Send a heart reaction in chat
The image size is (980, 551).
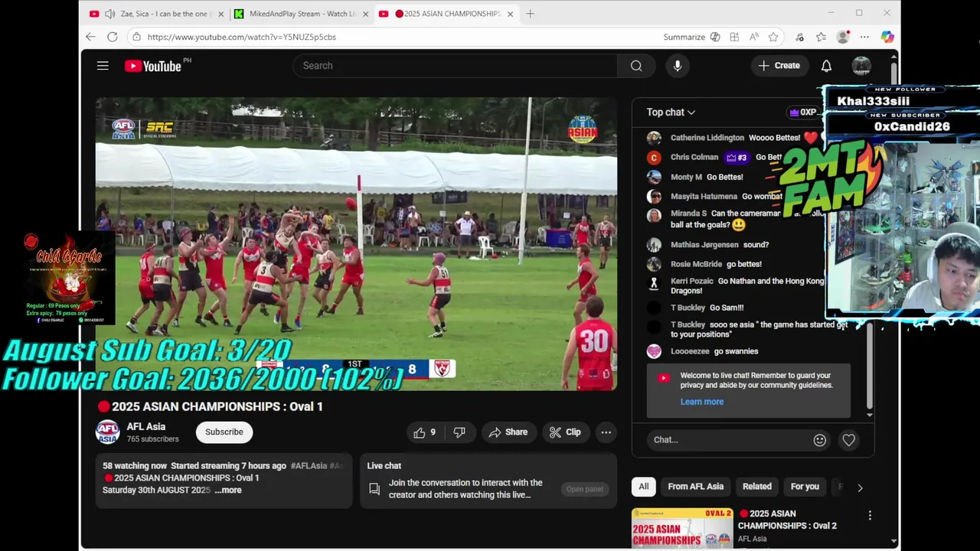coord(848,440)
